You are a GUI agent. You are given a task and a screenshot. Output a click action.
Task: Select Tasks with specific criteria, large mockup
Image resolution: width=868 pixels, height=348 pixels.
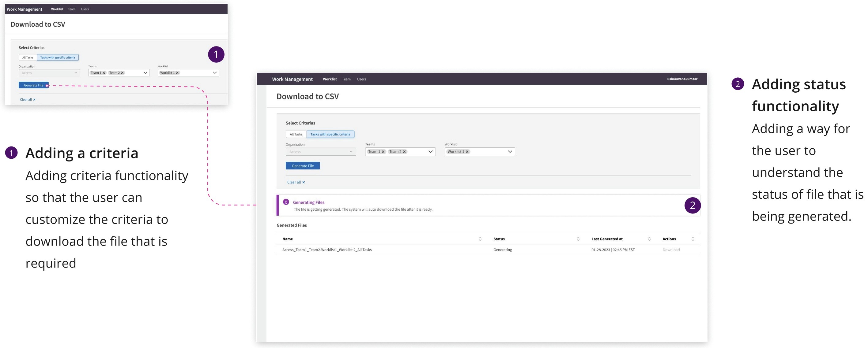330,134
